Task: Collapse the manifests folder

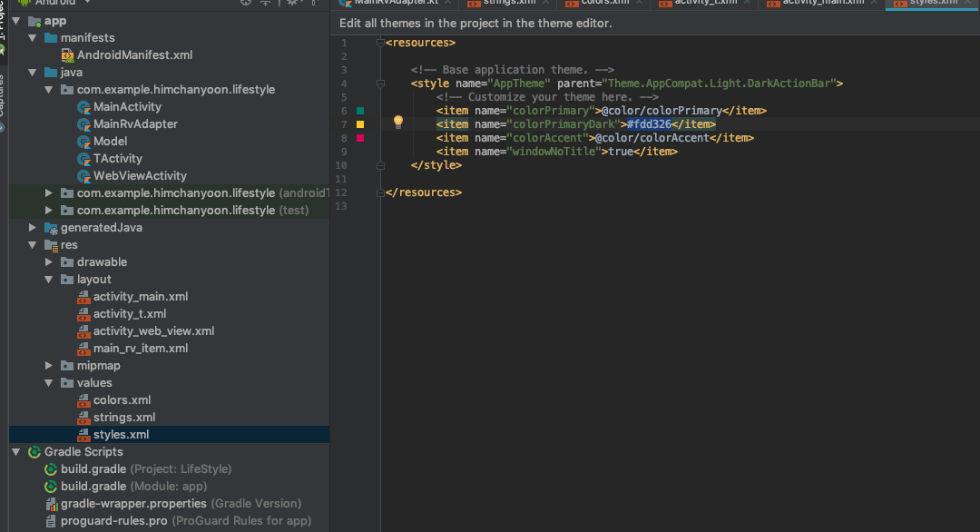Action: pos(33,37)
